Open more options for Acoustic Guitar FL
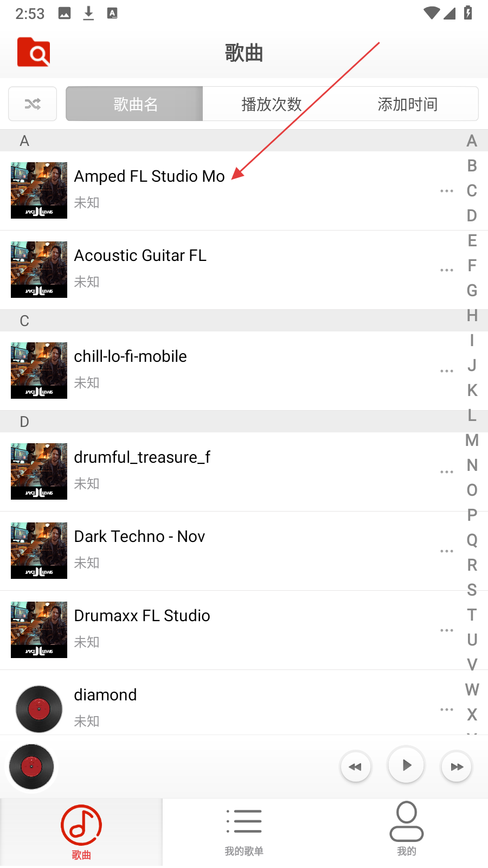This screenshot has height=868, width=488. [447, 270]
